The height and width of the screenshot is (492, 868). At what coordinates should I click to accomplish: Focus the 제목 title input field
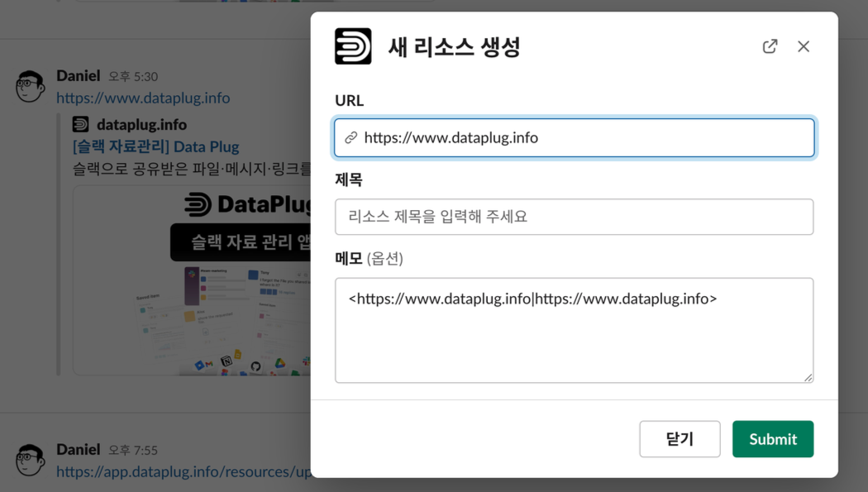pyautogui.click(x=574, y=217)
